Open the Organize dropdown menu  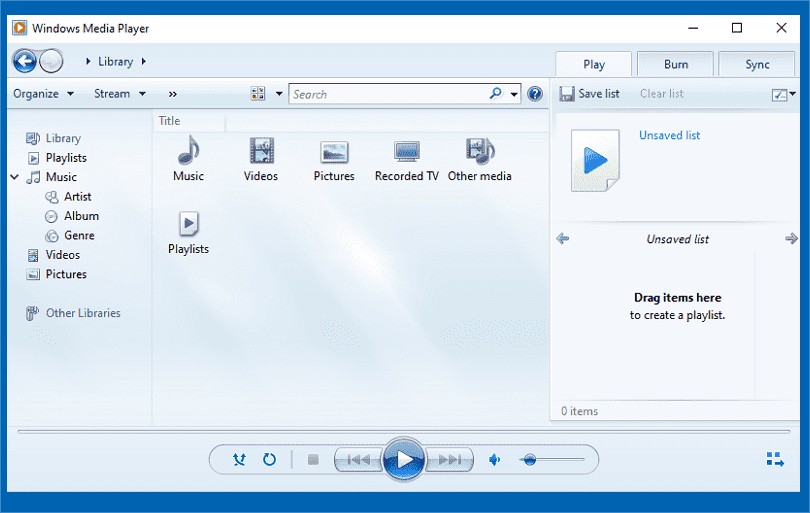pos(43,94)
